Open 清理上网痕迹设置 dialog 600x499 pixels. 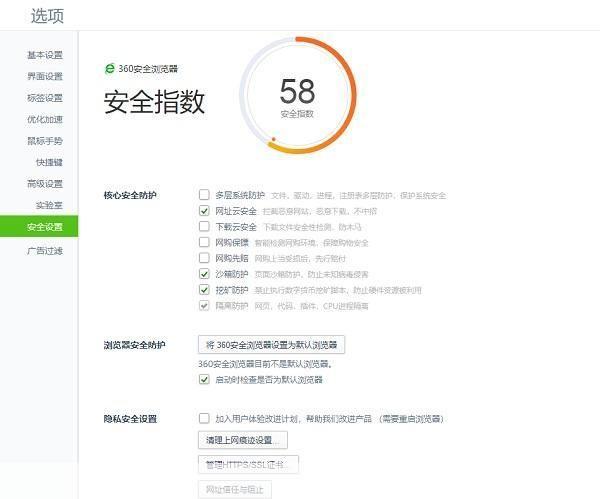point(243,440)
